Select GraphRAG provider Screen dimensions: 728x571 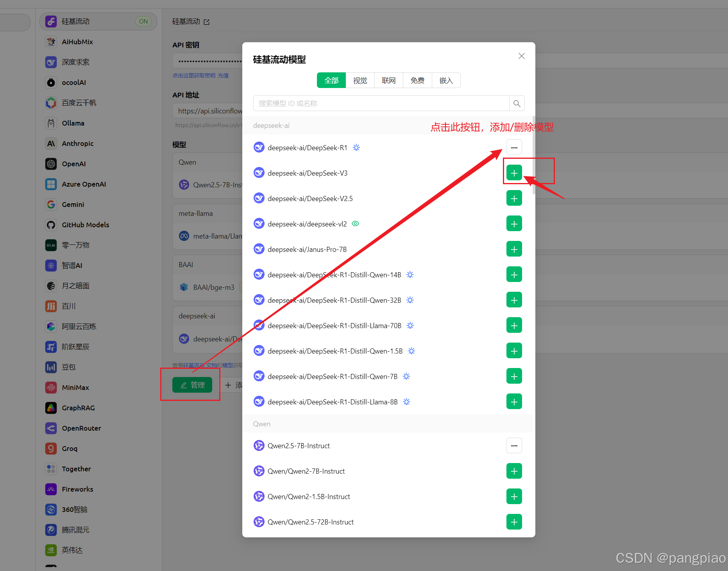tap(98, 408)
